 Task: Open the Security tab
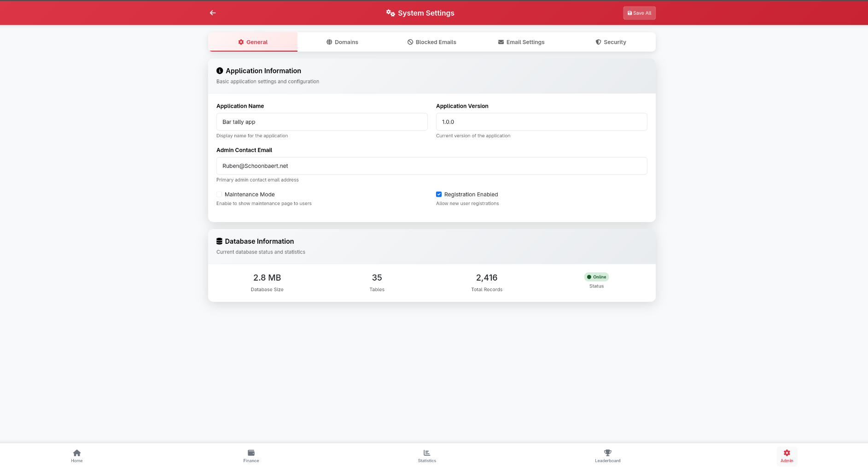tap(611, 42)
